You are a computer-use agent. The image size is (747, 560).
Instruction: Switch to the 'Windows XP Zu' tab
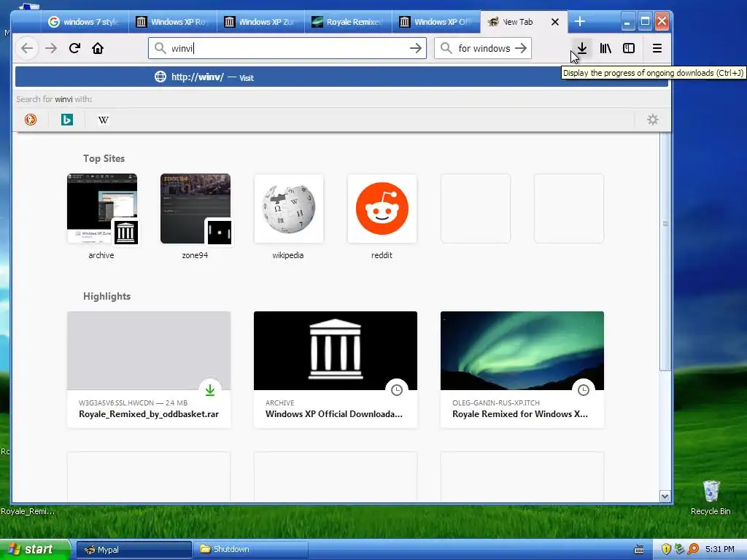click(260, 22)
